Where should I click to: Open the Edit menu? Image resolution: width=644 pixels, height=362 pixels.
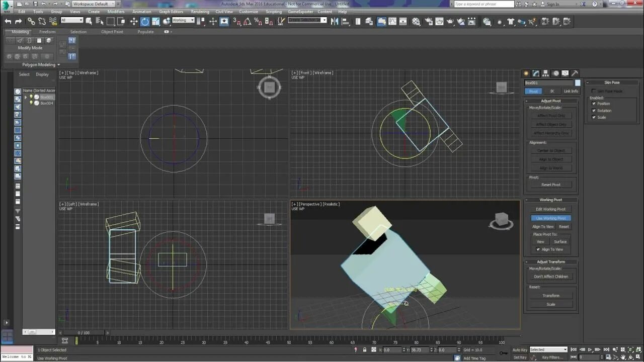tap(22, 12)
